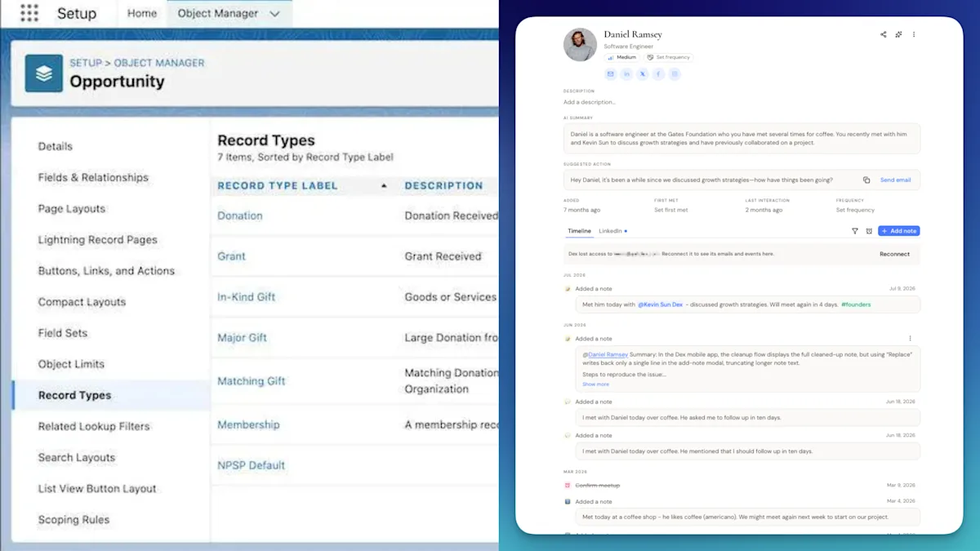Open the LinkedIn social icon
980x551 pixels.
(x=626, y=74)
